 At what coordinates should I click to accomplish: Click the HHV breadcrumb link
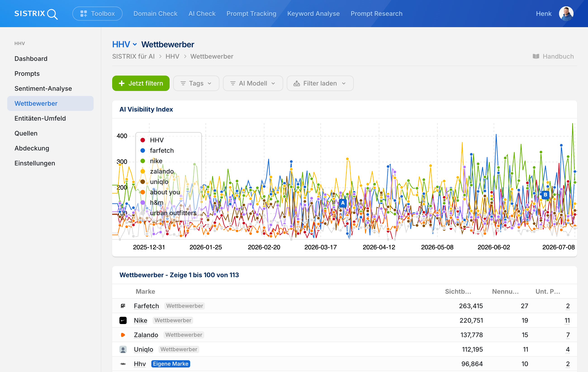pyautogui.click(x=172, y=56)
